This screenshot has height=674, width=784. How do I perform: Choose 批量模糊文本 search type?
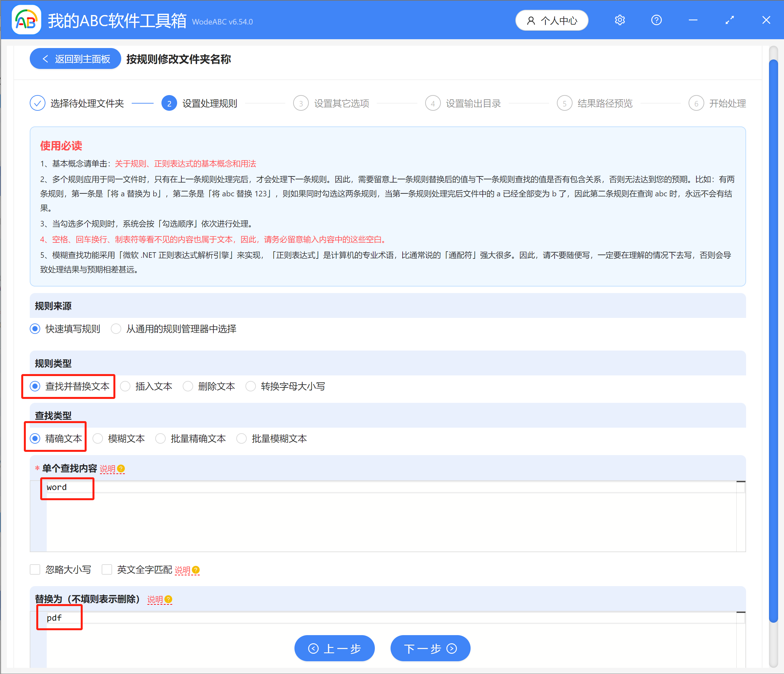242,438
